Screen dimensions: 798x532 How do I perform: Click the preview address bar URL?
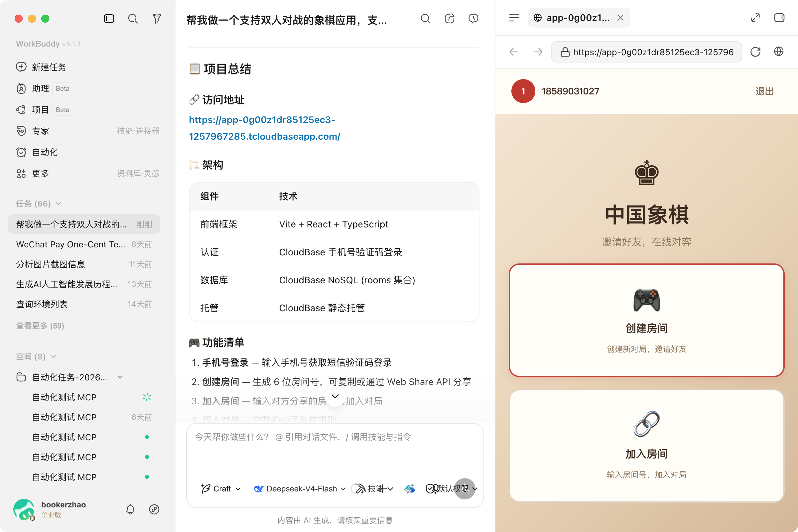pyautogui.click(x=646, y=52)
